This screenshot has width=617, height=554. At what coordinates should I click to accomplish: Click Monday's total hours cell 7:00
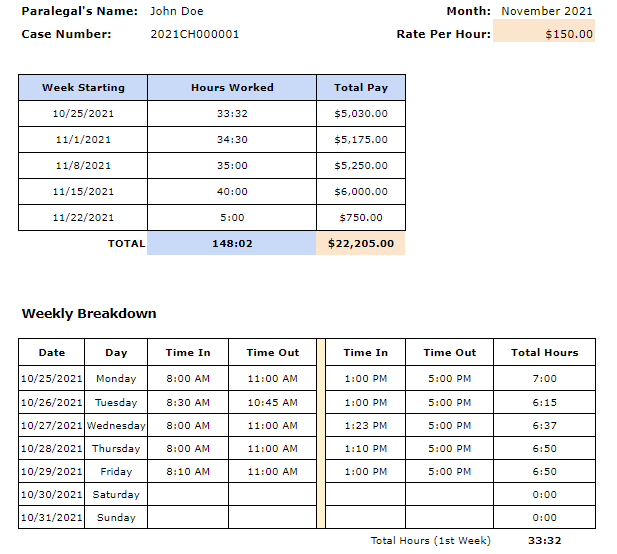pos(545,379)
